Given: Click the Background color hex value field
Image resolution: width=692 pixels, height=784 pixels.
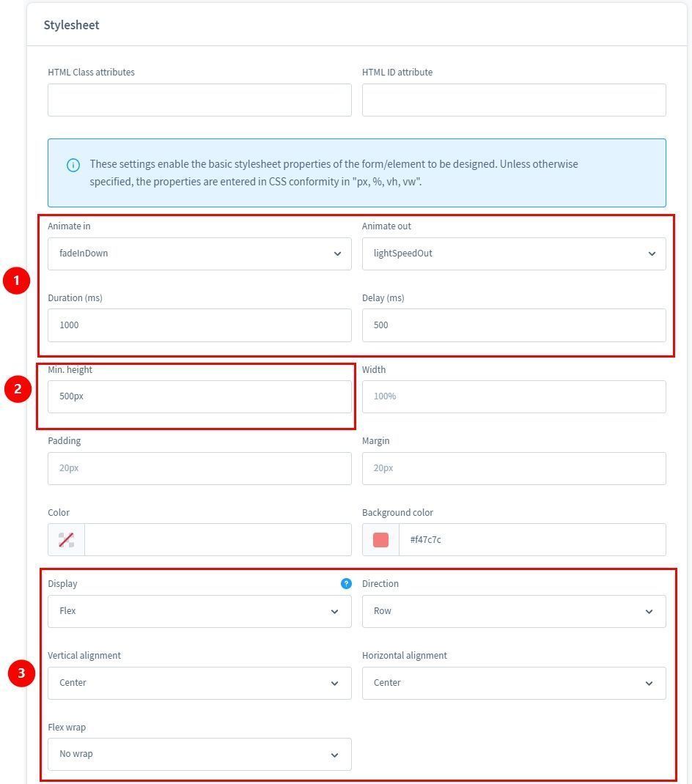Looking at the screenshot, I should point(531,540).
